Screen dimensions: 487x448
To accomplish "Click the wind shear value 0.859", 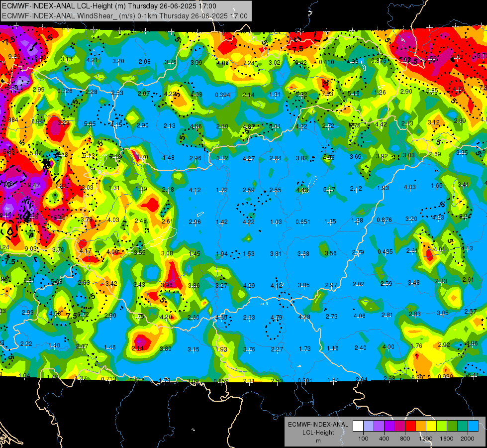I will pos(221,380).
